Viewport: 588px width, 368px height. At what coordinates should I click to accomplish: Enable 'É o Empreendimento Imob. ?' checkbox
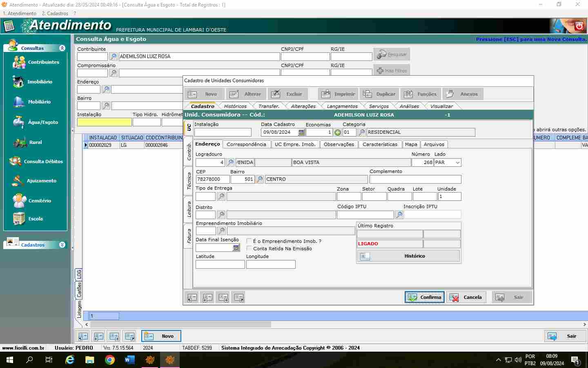pyautogui.click(x=249, y=241)
